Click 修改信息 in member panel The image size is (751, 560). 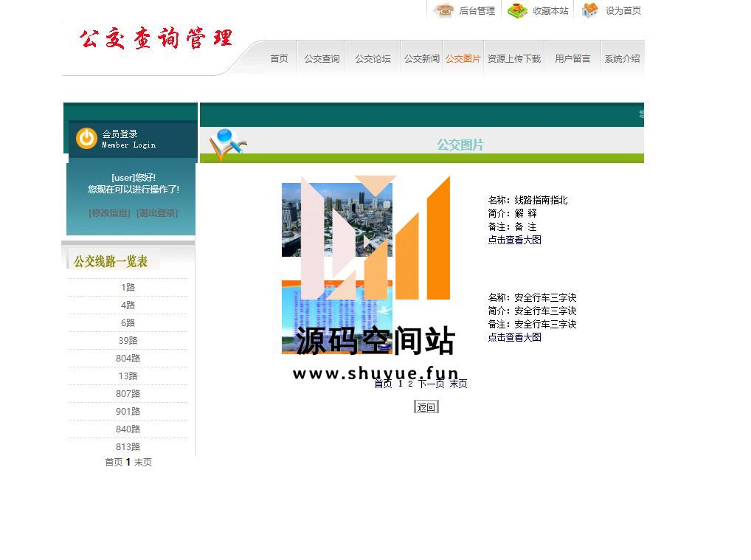(x=110, y=212)
